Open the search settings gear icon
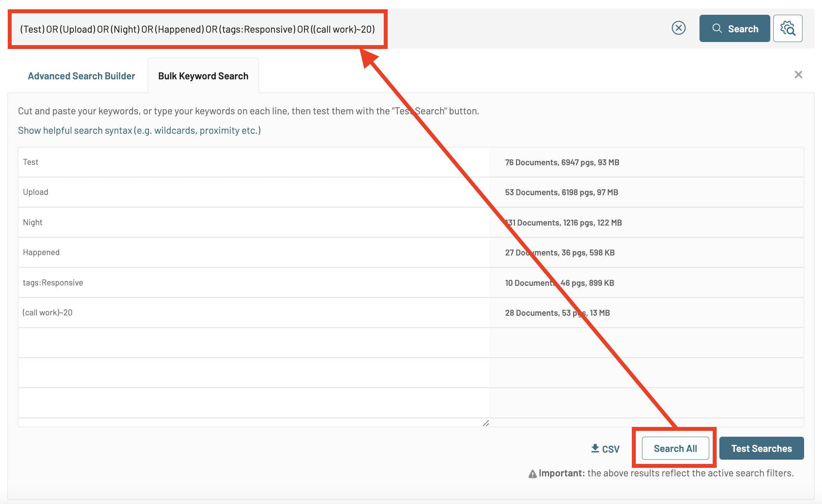 pos(788,28)
